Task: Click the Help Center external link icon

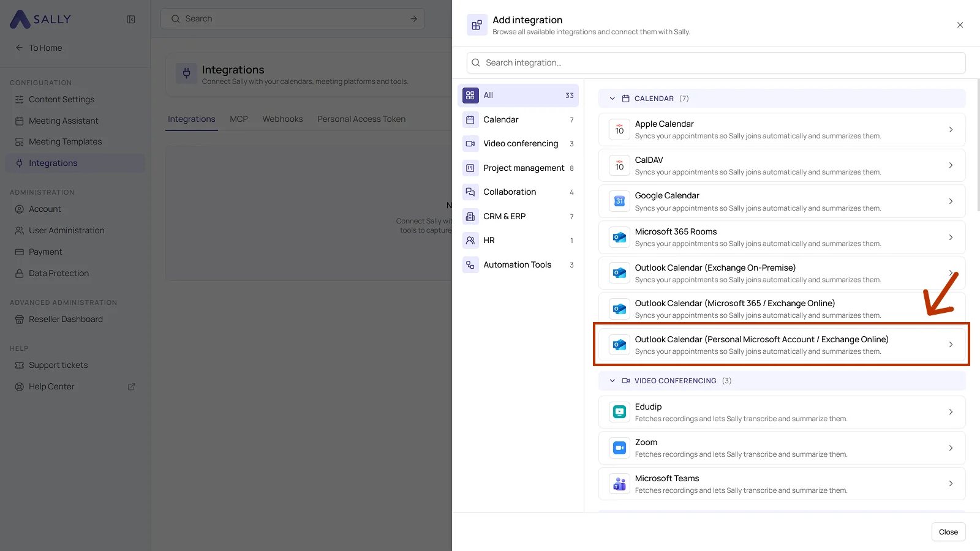Action: pyautogui.click(x=131, y=387)
